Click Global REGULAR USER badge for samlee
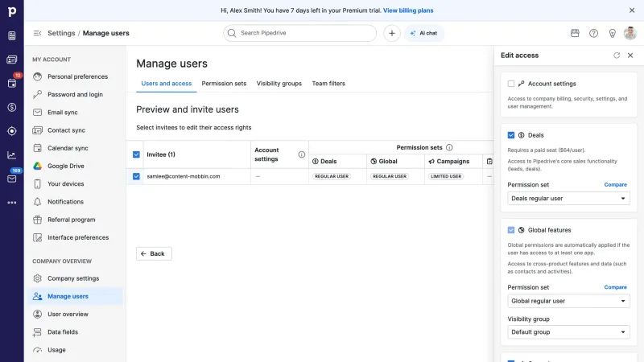The width and height of the screenshot is (644, 362). [390, 176]
